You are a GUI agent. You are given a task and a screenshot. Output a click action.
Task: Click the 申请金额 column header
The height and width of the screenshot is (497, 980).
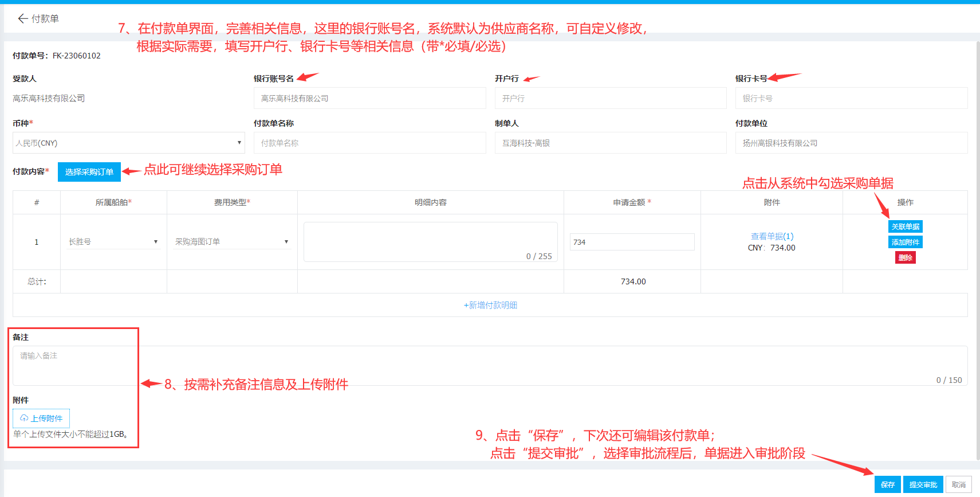(632, 202)
